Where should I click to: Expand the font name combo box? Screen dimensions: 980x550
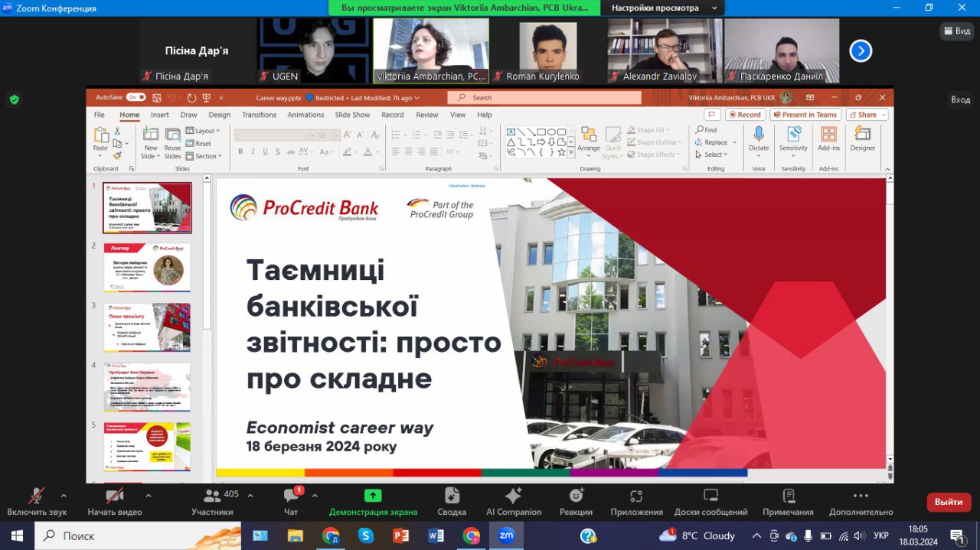tap(312, 135)
